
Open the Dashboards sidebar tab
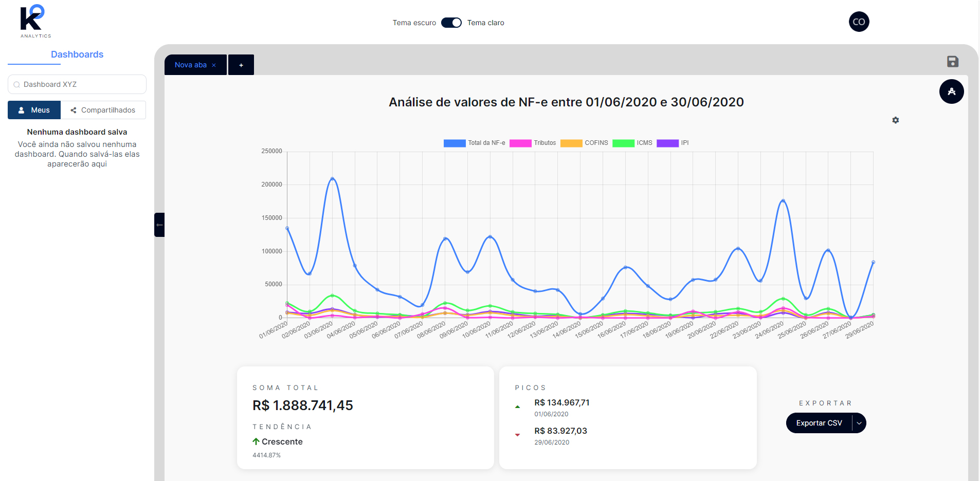(77, 54)
